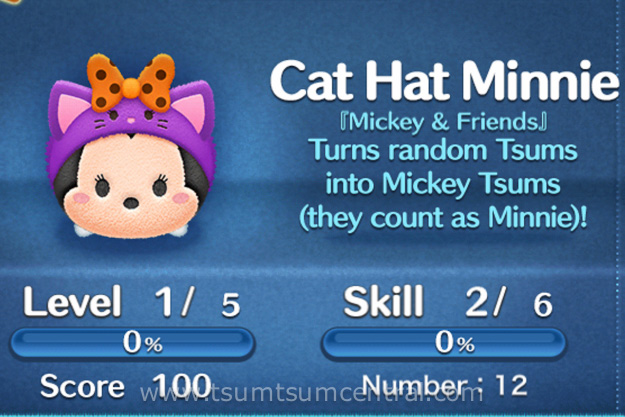Click the tsumtsumcentral.com watermark link
Viewport: 625px width, 417px height.
tap(312, 394)
